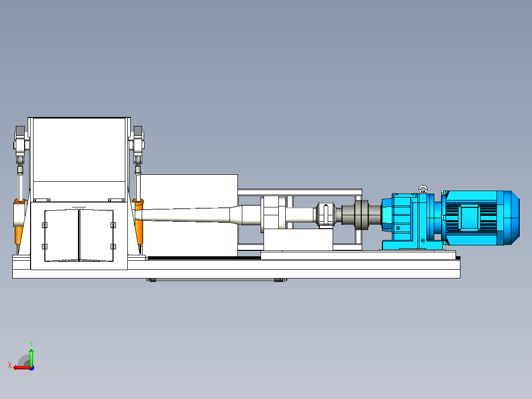Viewport: 532px width, 399px height.
Task: Pick the lifting eye bolt atop the gearbox
Action: pos(423,189)
